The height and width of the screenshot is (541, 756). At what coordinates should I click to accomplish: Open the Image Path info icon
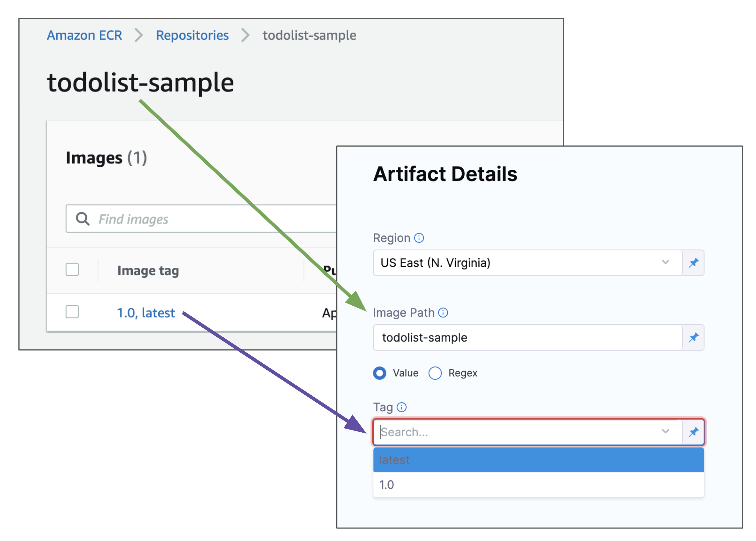coord(443,312)
